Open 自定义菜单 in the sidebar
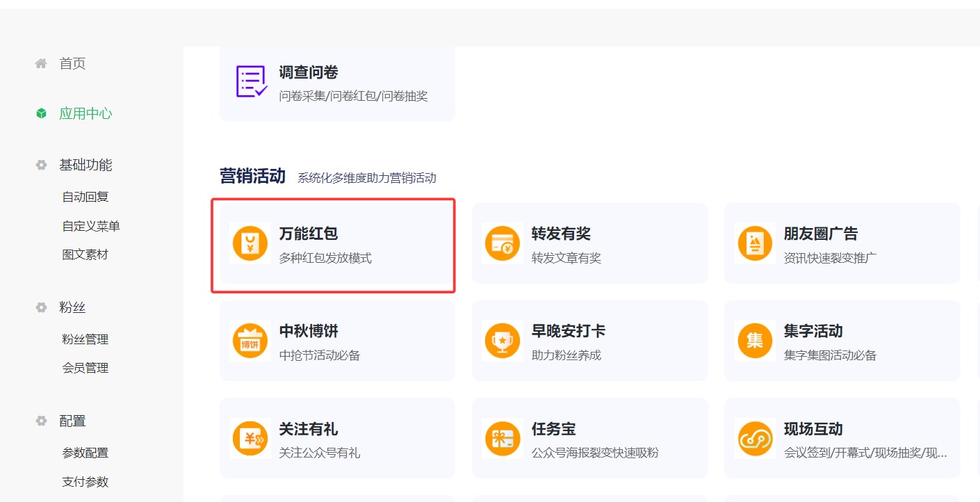Viewport: 980px width, 502px height. click(91, 226)
